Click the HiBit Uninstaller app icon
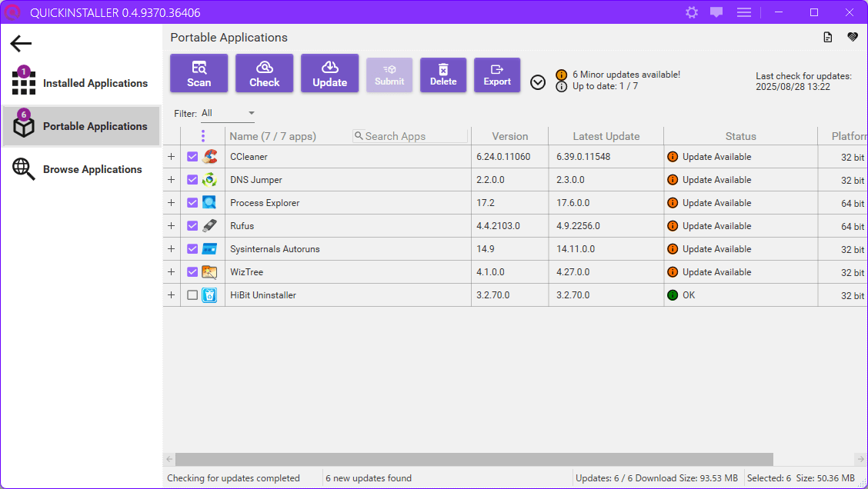Screen dimensions: 868x489 [x=209, y=294]
